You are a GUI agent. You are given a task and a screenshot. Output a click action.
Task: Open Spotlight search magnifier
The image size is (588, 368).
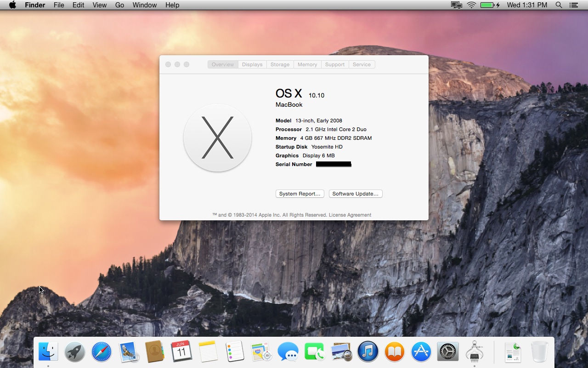click(559, 5)
